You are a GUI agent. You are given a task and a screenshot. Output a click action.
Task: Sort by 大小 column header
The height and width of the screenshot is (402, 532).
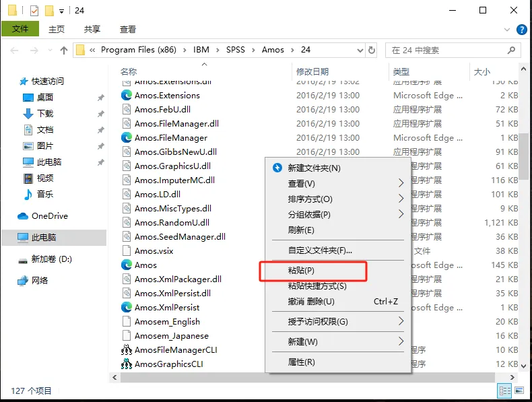pyautogui.click(x=482, y=71)
